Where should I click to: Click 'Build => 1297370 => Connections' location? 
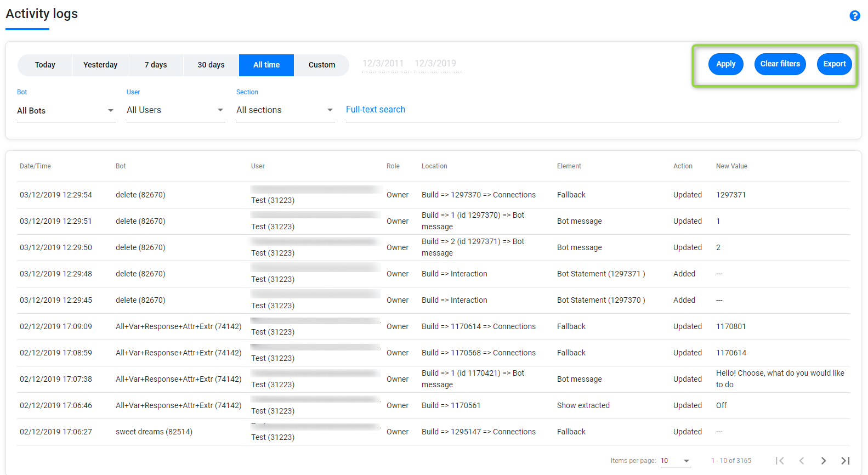coord(479,195)
